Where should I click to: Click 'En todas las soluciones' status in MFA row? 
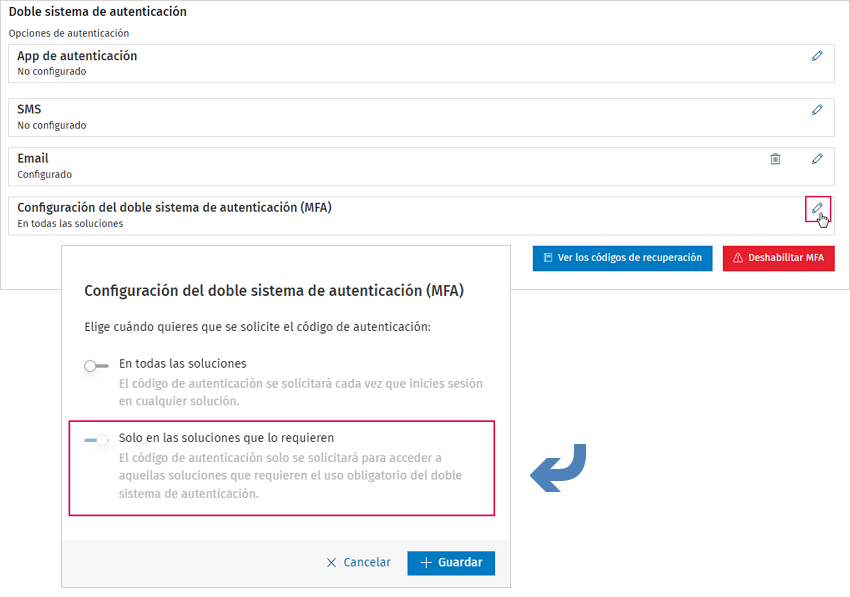click(x=70, y=223)
